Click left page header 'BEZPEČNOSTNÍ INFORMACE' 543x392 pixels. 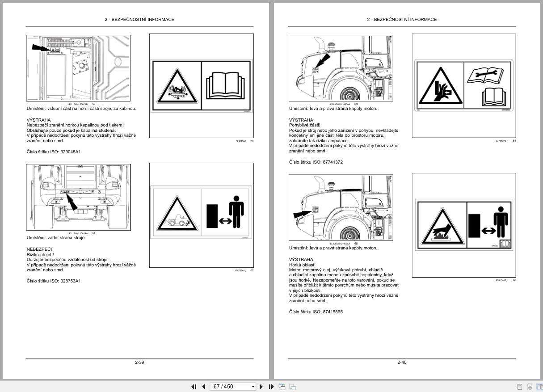(143, 20)
